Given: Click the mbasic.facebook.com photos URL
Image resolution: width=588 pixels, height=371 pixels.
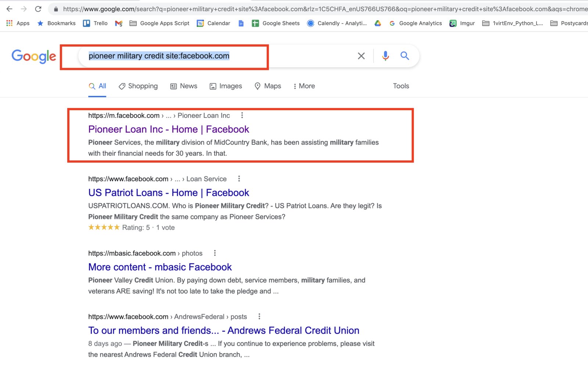Looking at the screenshot, I should (x=145, y=253).
